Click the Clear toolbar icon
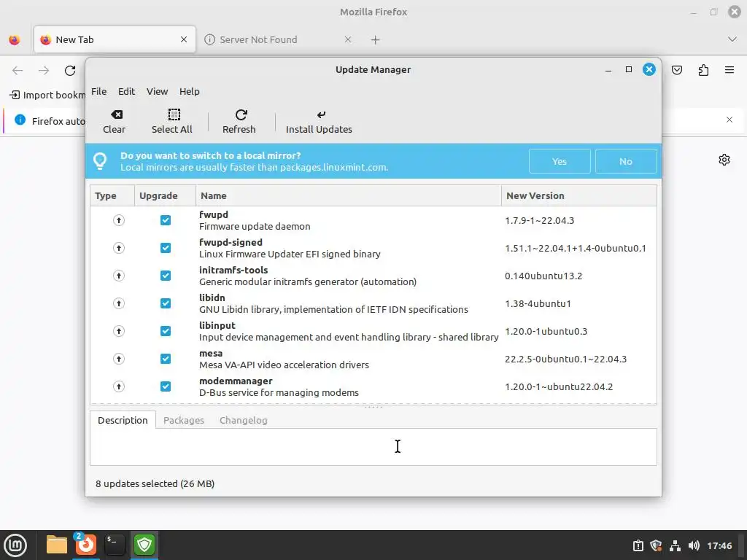The image size is (747, 560). click(x=116, y=114)
